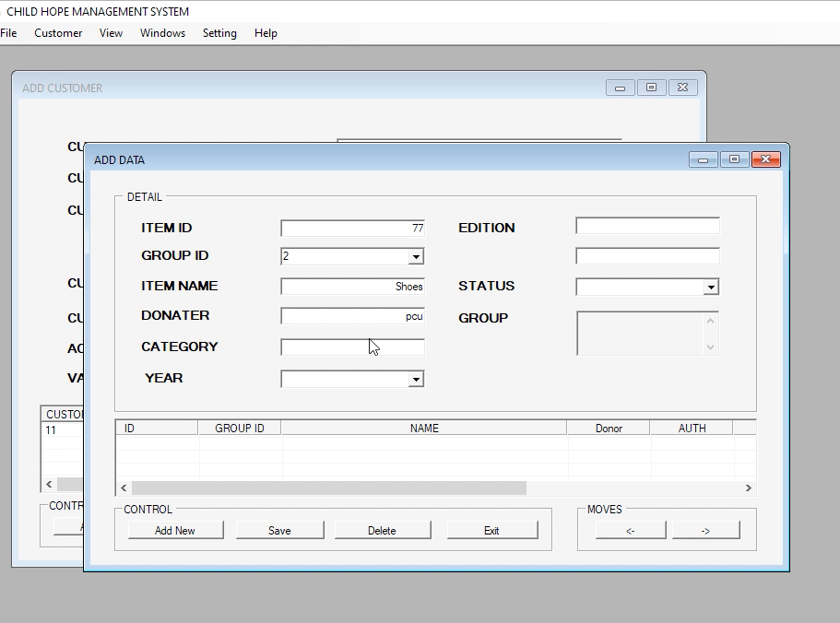
Task: Click the AUTH column header
Action: coord(692,429)
